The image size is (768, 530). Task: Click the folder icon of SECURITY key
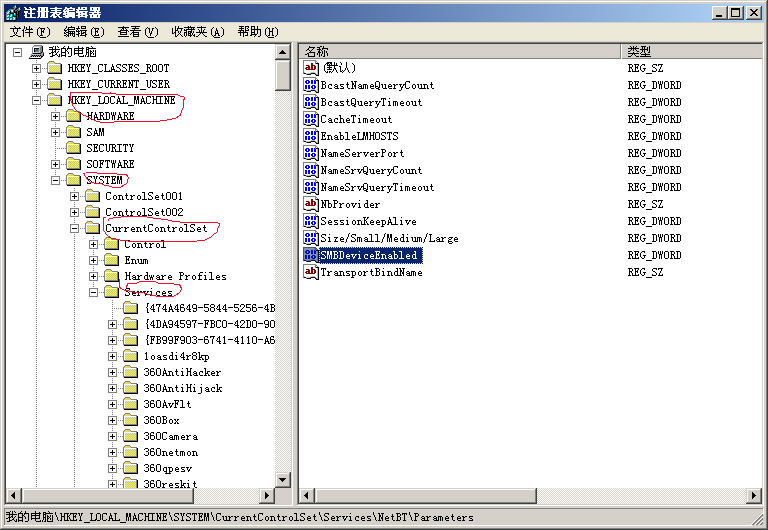coord(73,148)
